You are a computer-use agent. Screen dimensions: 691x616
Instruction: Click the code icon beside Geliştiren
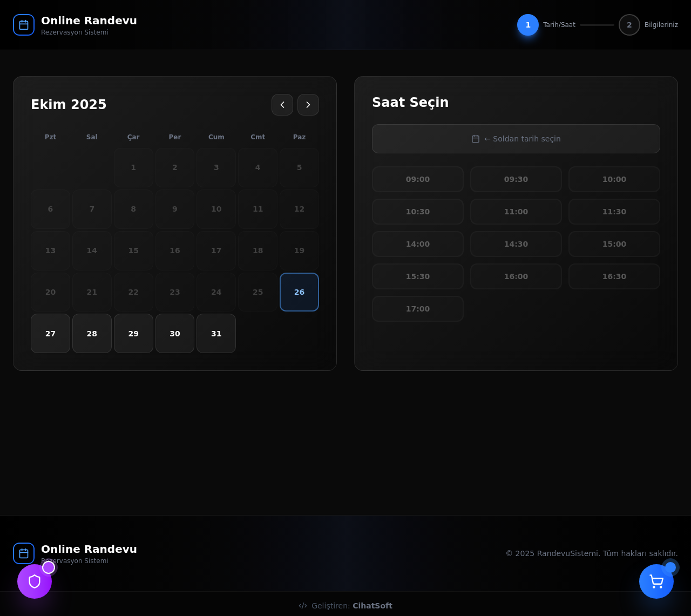(303, 606)
